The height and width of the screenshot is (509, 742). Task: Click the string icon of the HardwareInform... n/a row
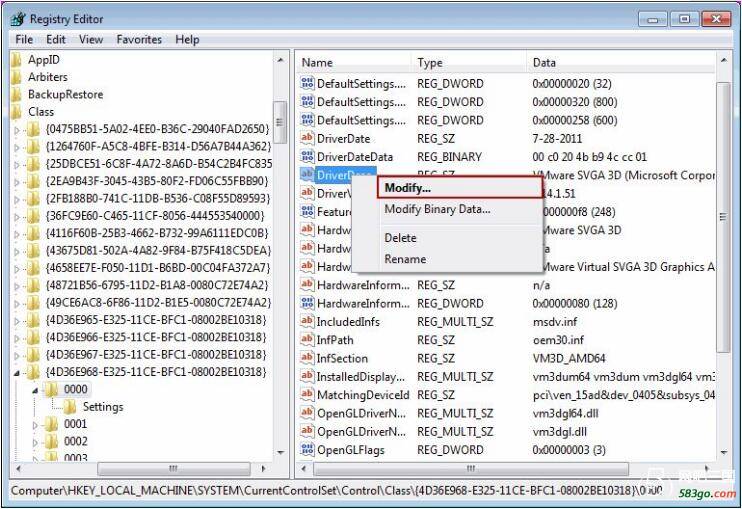tap(307, 285)
